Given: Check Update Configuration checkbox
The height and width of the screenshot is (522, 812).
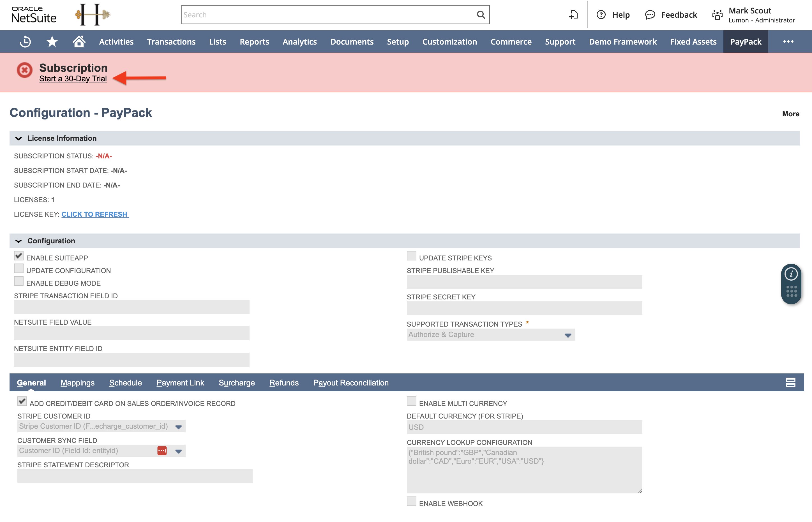Looking at the screenshot, I should pos(19,269).
